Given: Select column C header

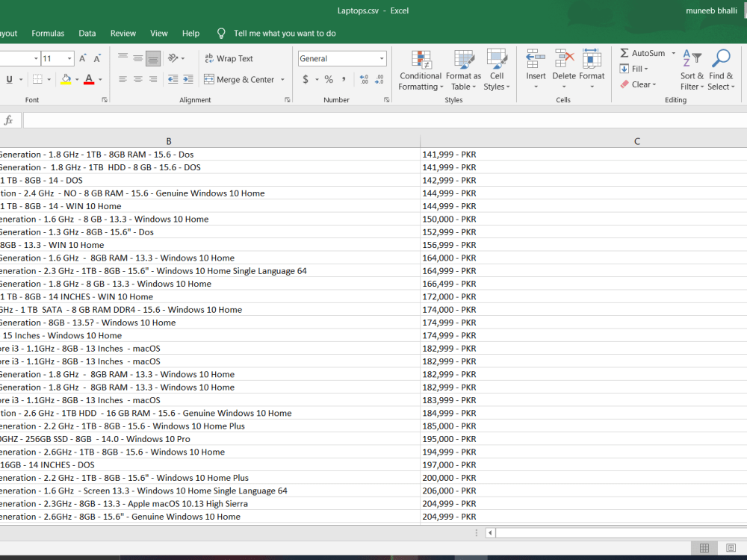Looking at the screenshot, I should coord(583,141).
